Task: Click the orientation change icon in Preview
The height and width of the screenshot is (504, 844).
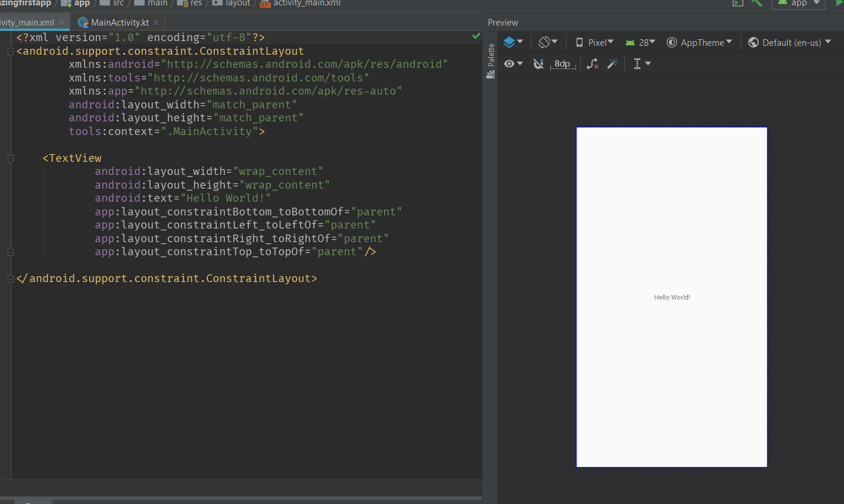Action: coord(545,42)
